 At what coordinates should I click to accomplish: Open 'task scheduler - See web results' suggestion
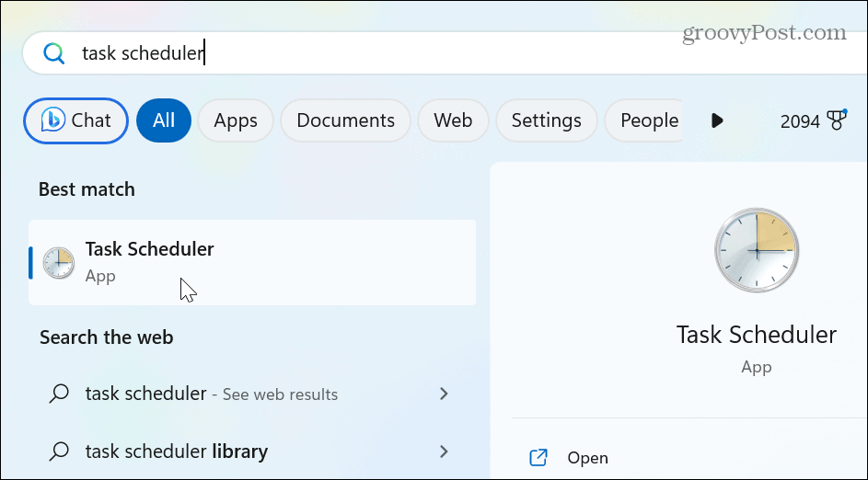point(252,394)
